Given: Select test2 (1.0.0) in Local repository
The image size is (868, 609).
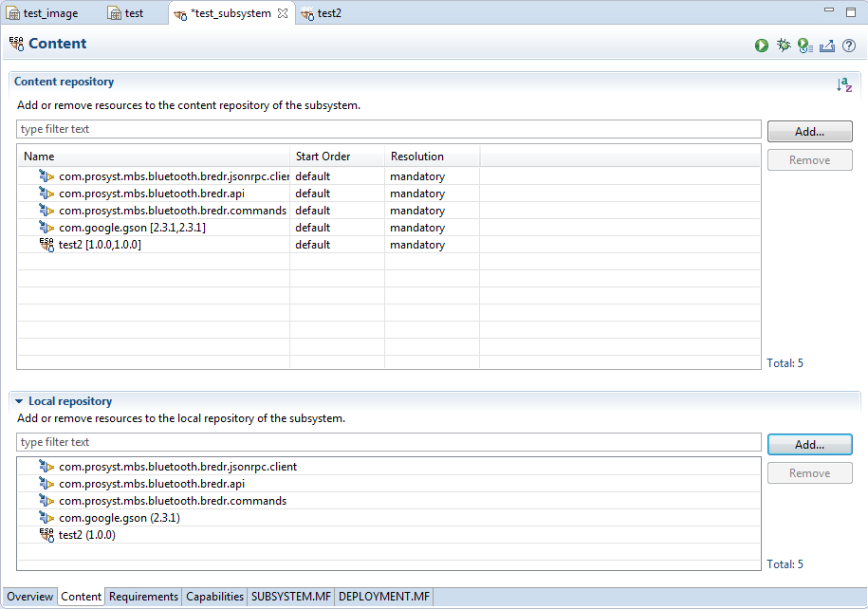Looking at the screenshot, I should (x=86, y=535).
